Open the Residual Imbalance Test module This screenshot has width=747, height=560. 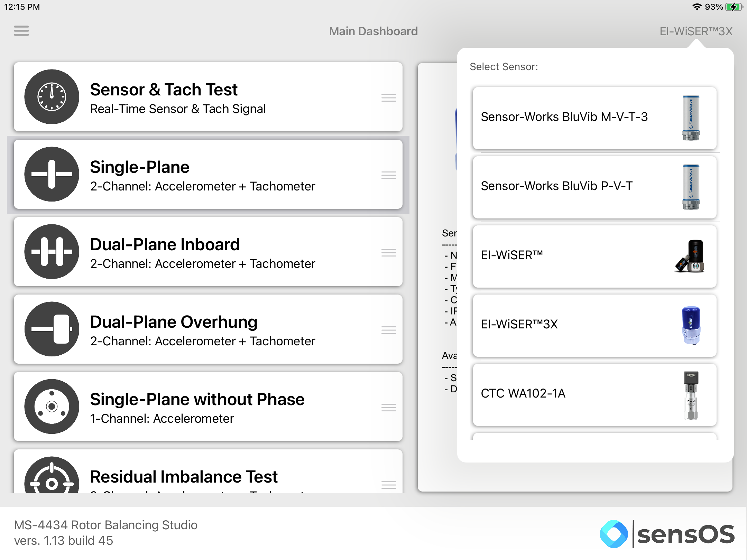pos(208,472)
